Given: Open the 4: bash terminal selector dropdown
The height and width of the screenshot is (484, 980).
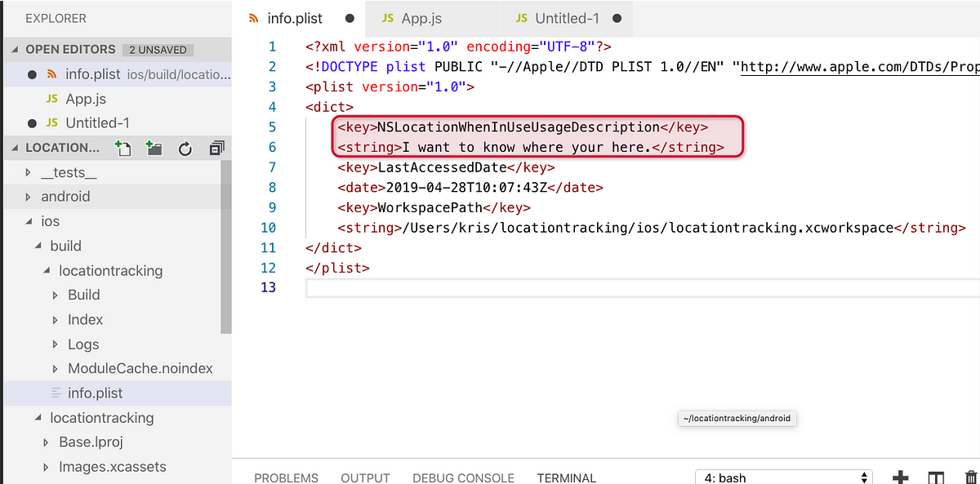Looking at the screenshot, I should point(782,476).
